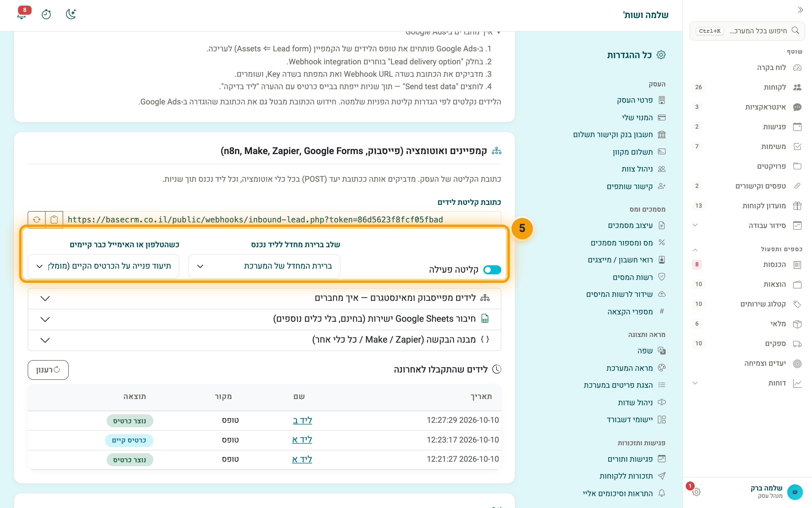Click the search field חיפוש בכל המערכת
Screen dimensions: 812x508
coord(747,31)
